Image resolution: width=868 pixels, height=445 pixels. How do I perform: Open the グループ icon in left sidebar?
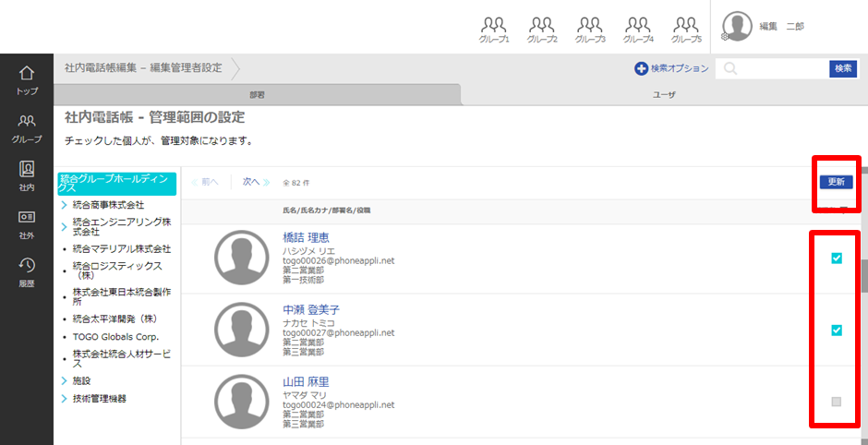pyautogui.click(x=27, y=128)
